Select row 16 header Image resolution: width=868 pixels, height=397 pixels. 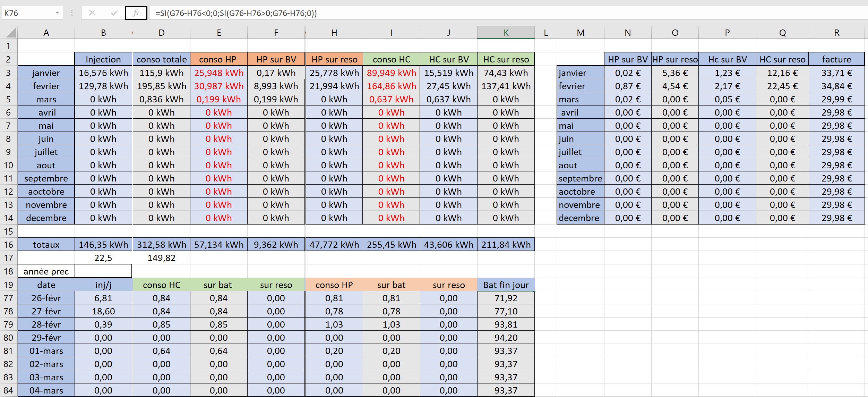(x=8, y=245)
